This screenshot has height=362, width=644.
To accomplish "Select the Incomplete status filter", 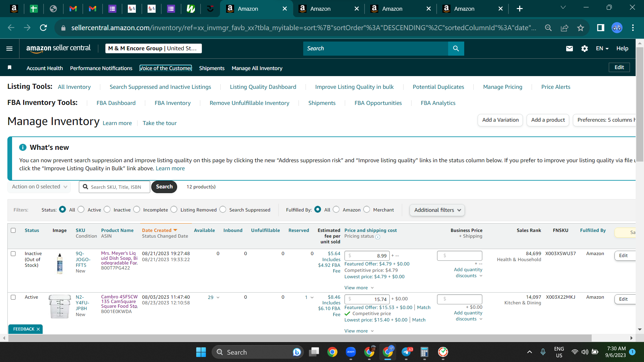I will 137,209.
